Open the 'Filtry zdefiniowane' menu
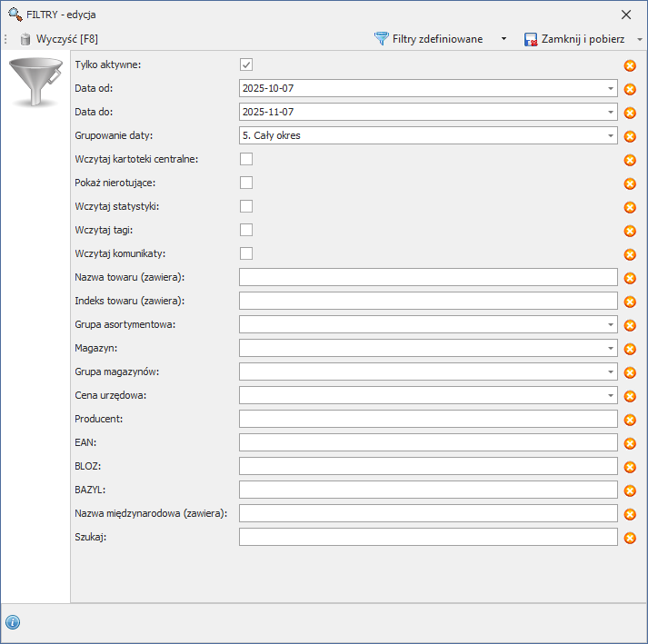Screen dimensions: 648x644 [429, 39]
